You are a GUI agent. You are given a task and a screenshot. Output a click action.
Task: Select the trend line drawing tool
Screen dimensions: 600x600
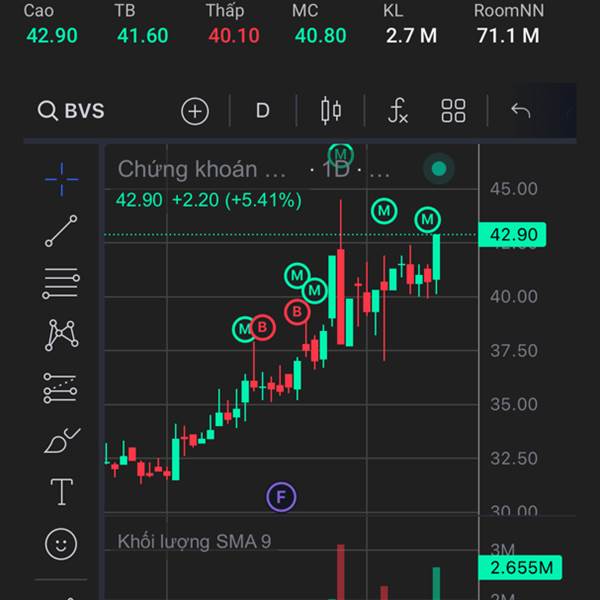click(61, 231)
